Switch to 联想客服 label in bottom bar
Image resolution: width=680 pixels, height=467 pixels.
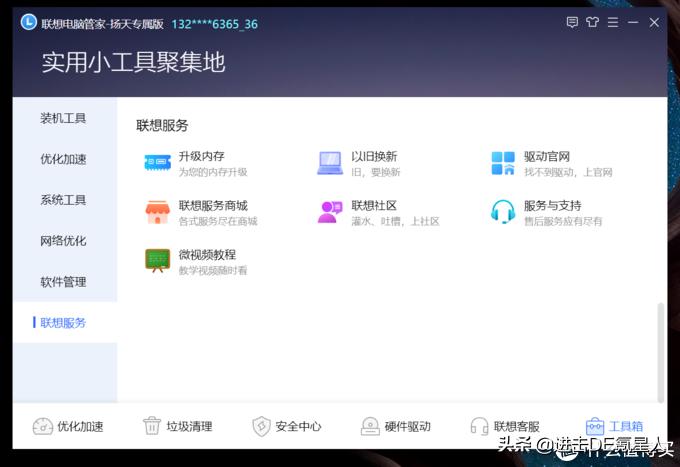tap(517, 426)
